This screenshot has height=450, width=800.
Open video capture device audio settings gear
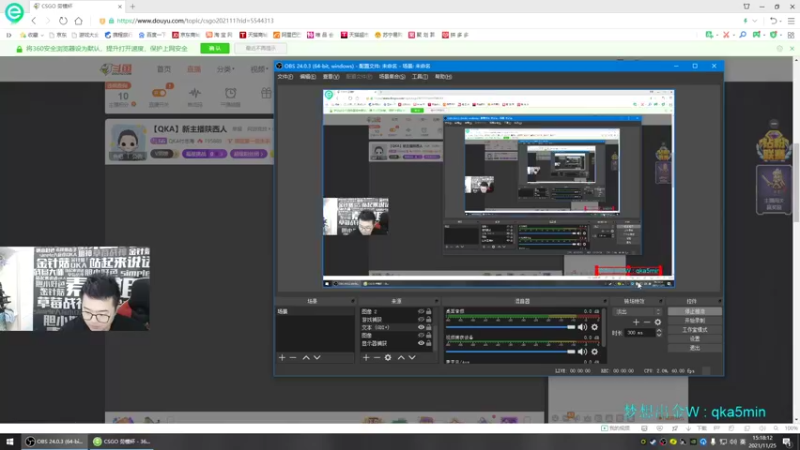point(594,352)
